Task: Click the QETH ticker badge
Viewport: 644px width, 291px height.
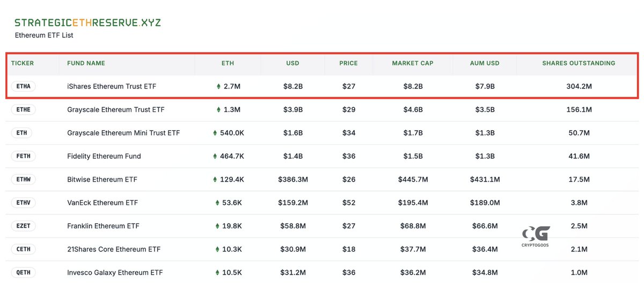Action: tap(23, 272)
